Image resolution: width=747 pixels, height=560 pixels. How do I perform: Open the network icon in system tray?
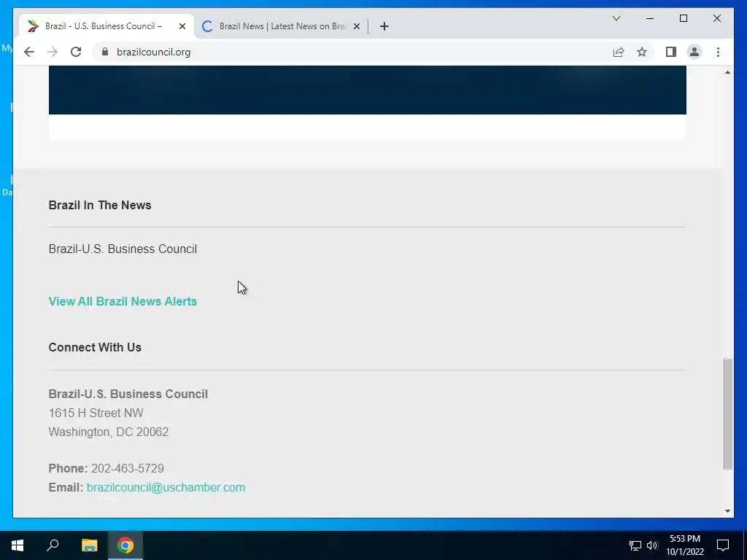[635, 545]
